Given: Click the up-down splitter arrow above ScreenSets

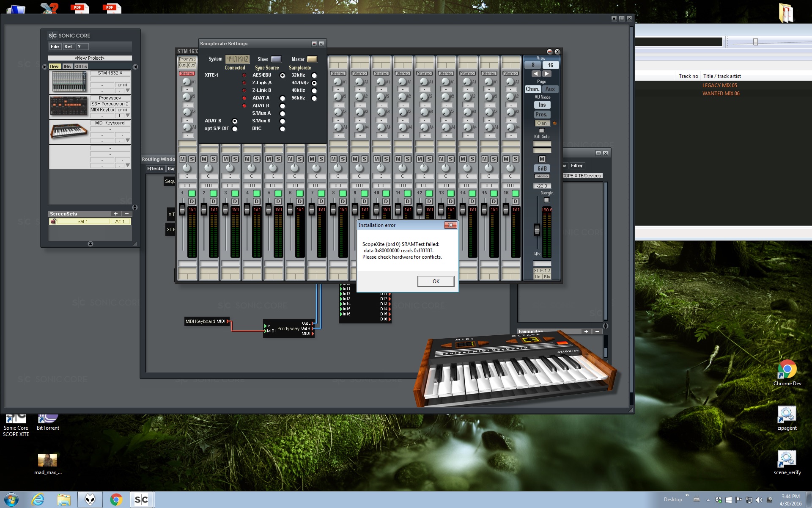Looking at the screenshot, I should [x=135, y=207].
